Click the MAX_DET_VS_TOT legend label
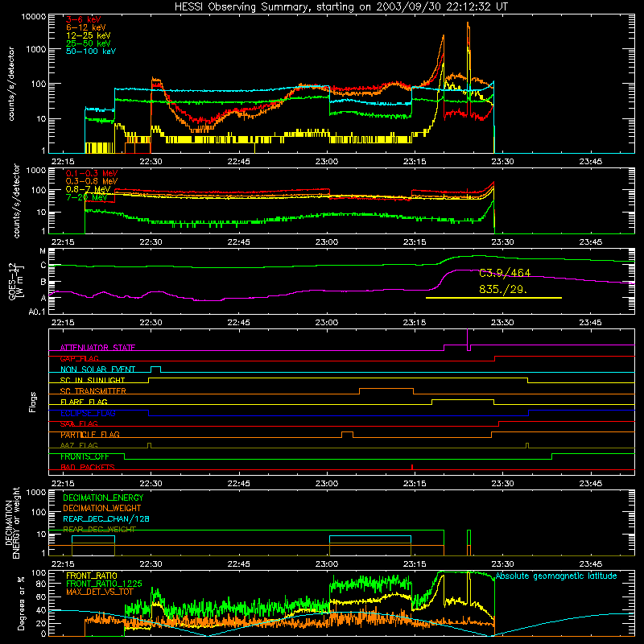 point(100,592)
